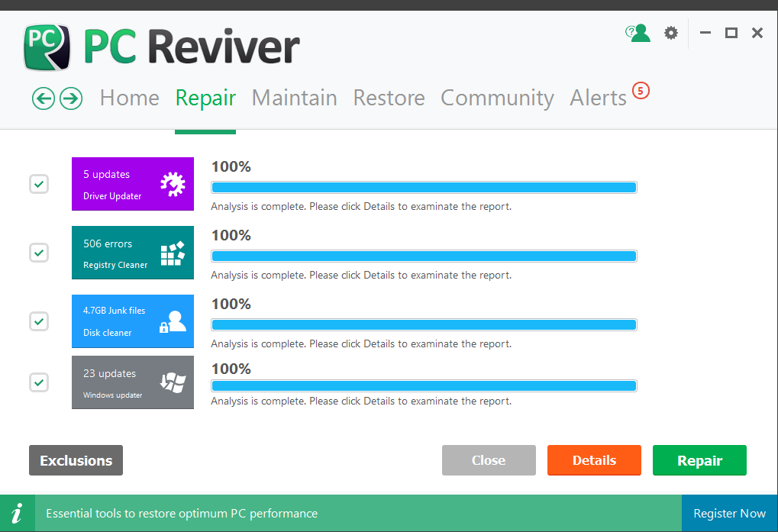Click the info icon in bottom bar
The width and height of the screenshot is (778, 532).
(x=17, y=513)
